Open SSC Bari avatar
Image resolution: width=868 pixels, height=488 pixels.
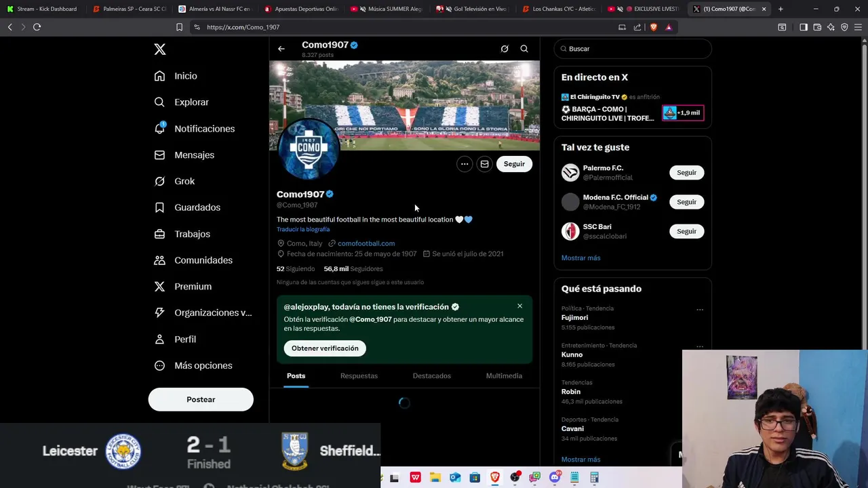570,232
